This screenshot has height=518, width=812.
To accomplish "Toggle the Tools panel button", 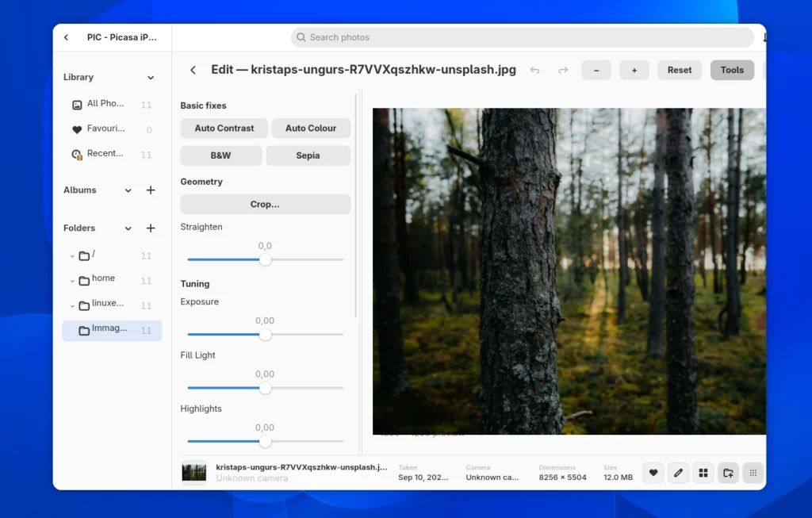I will [x=732, y=70].
